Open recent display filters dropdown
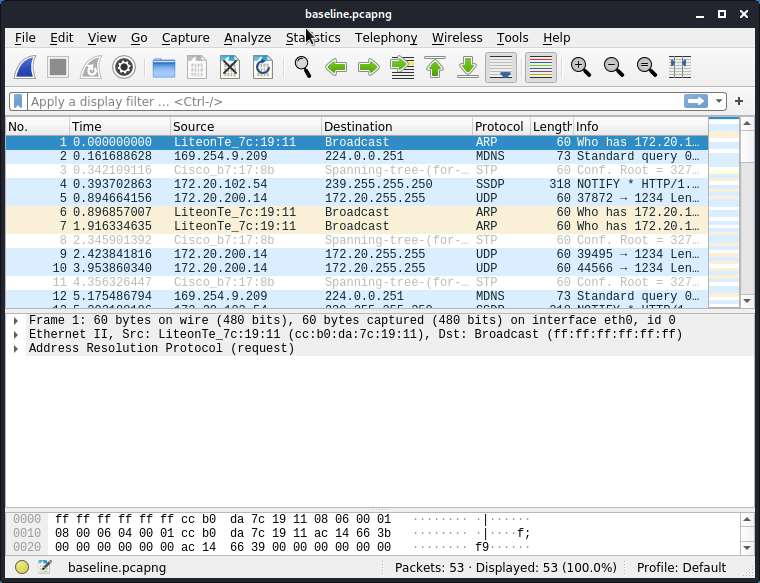 click(x=719, y=101)
